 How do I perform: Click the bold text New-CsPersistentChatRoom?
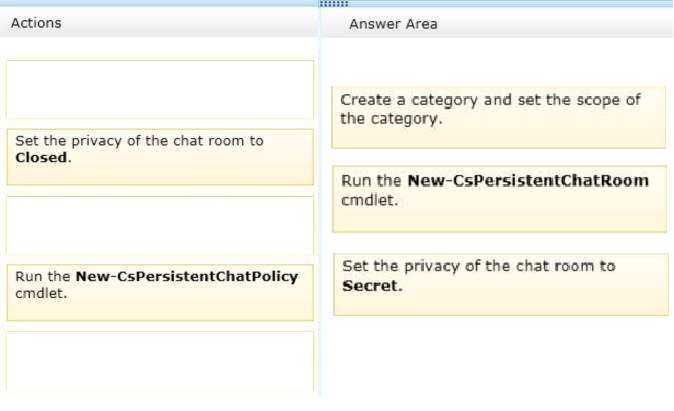point(528,181)
